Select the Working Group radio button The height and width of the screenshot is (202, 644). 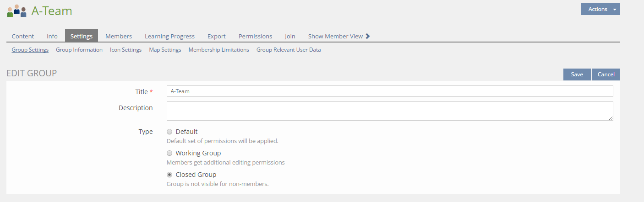pos(169,153)
